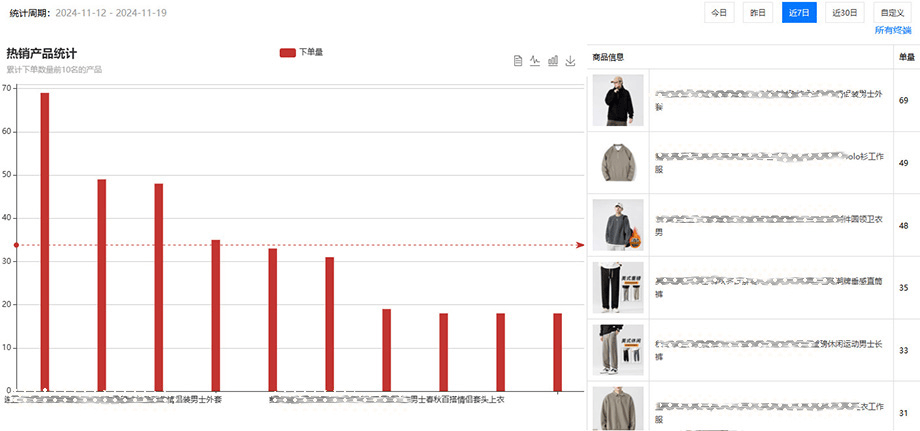Open black straight pants thumbnail with 35 orders
920x431 pixels.
tap(618, 287)
